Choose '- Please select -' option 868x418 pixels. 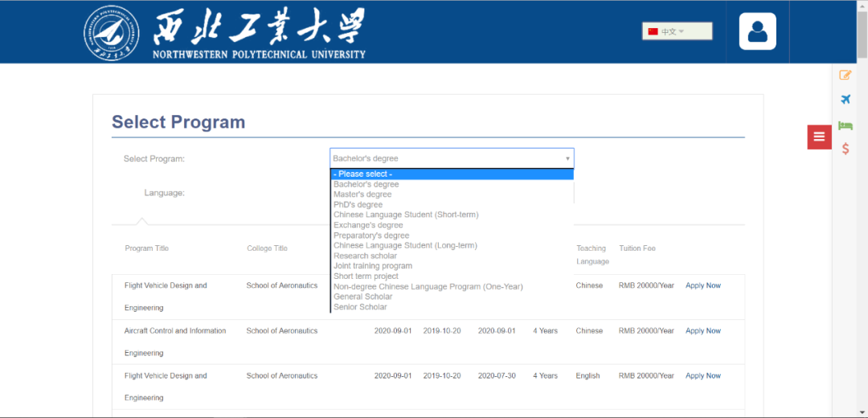(x=452, y=174)
